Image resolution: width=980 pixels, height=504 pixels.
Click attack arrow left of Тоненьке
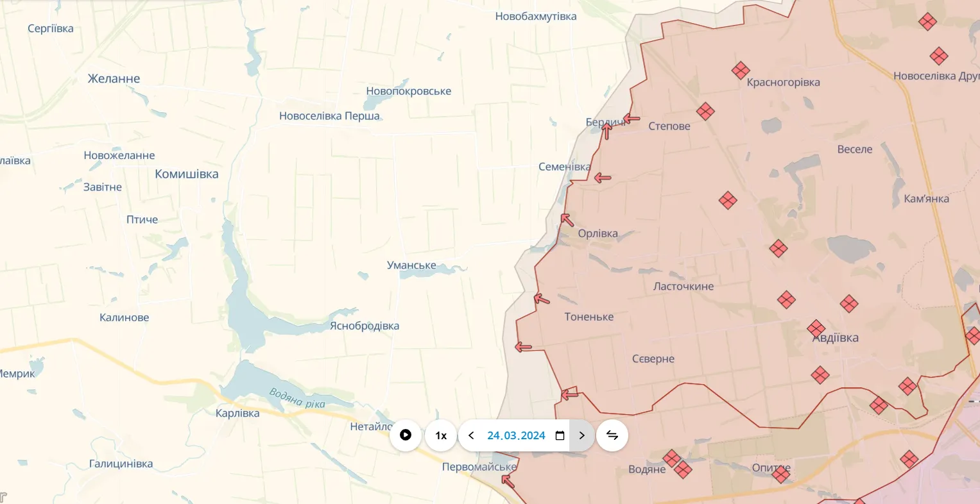click(x=542, y=298)
